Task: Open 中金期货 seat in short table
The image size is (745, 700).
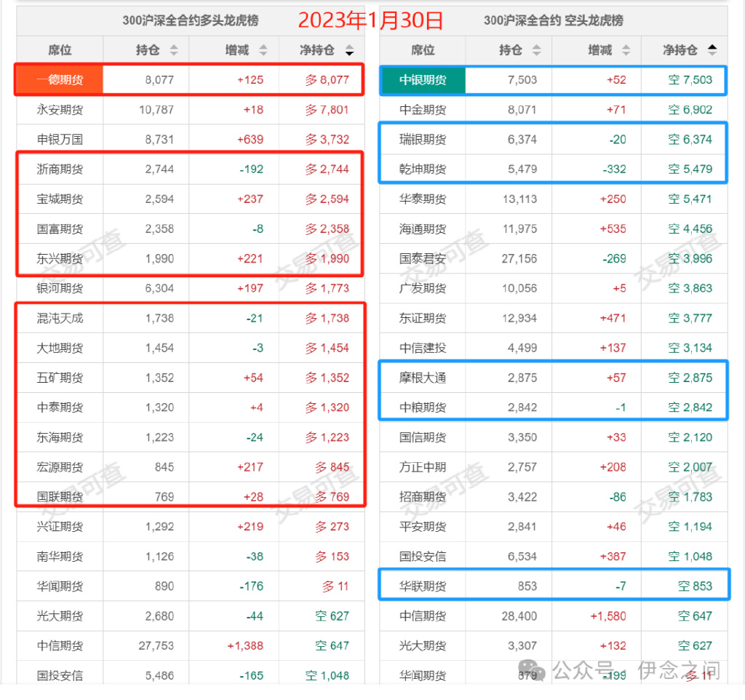Action: coord(554,110)
